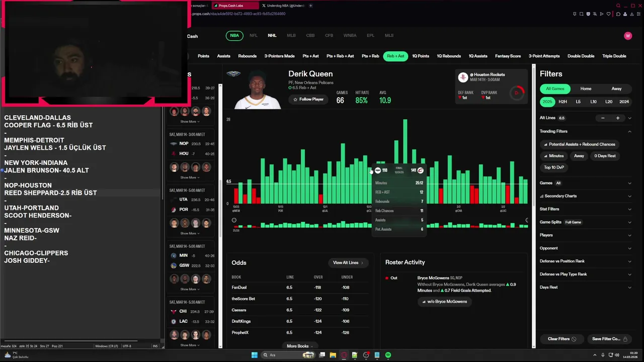The image size is (644, 362).
Task: Open new browser tab with plus icon
Action: (310, 6)
